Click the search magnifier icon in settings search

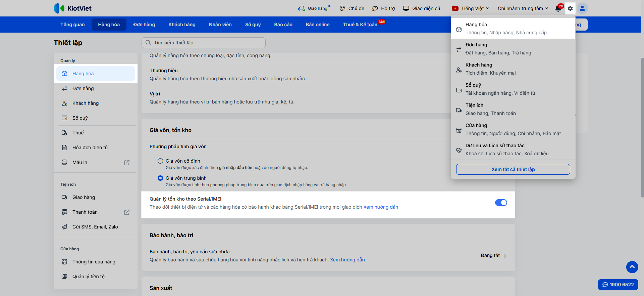pyautogui.click(x=148, y=43)
